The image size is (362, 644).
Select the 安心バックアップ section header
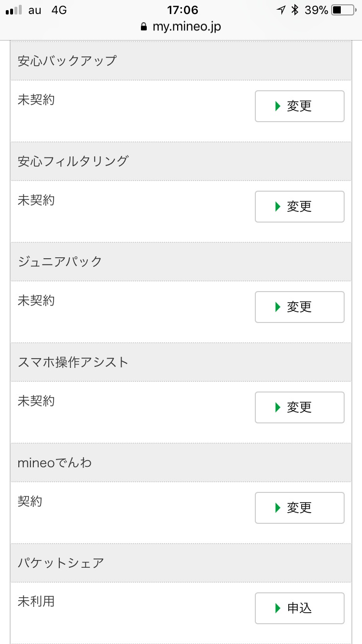(x=181, y=61)
